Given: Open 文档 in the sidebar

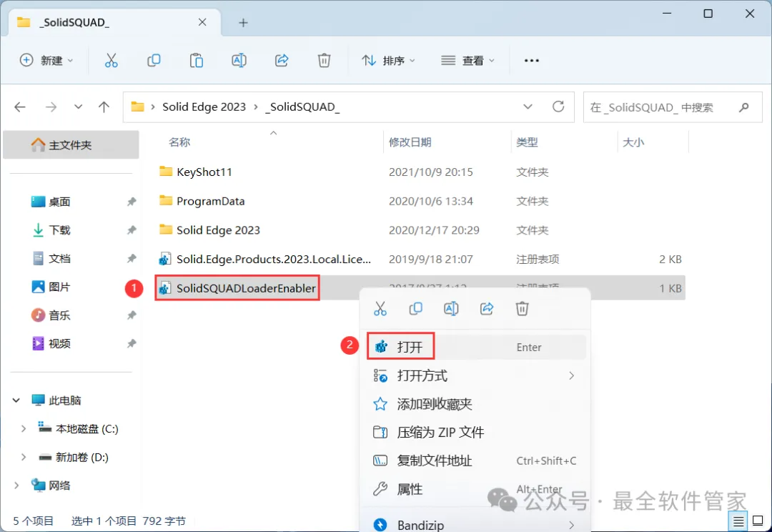Looking at the screenshot, I should point(59,259).
